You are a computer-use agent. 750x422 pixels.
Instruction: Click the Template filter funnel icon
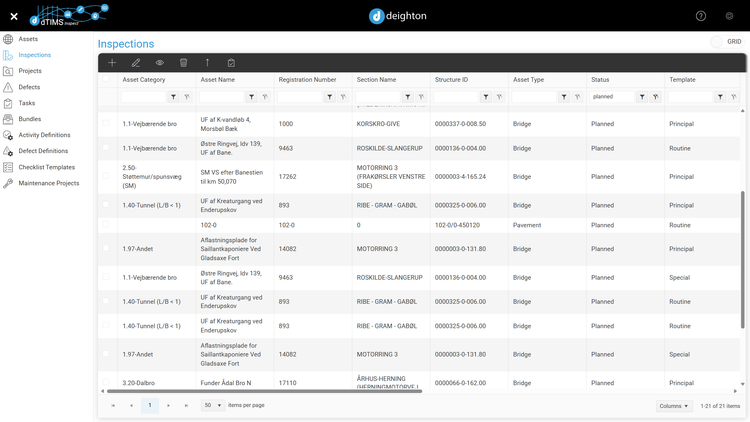720,97
